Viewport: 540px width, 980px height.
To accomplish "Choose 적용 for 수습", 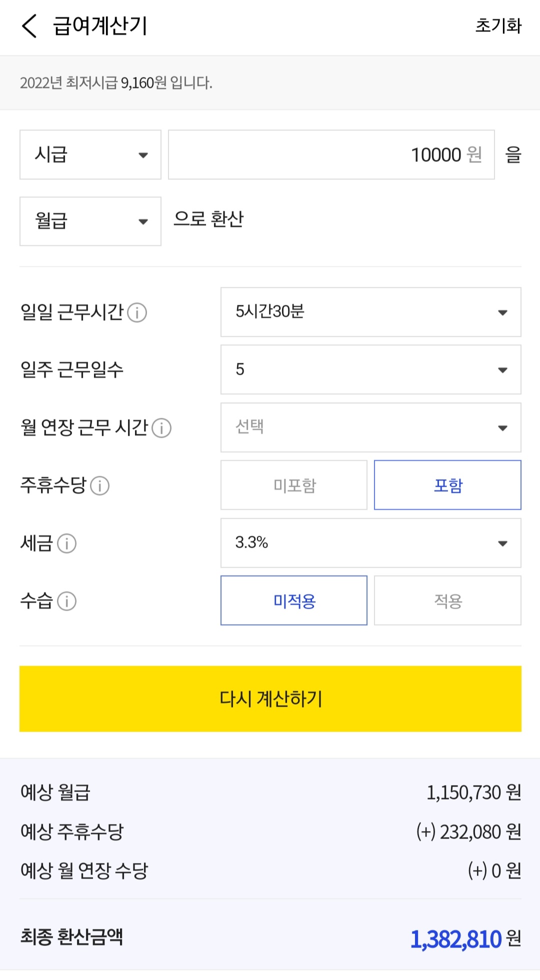I will pos(447,601).
